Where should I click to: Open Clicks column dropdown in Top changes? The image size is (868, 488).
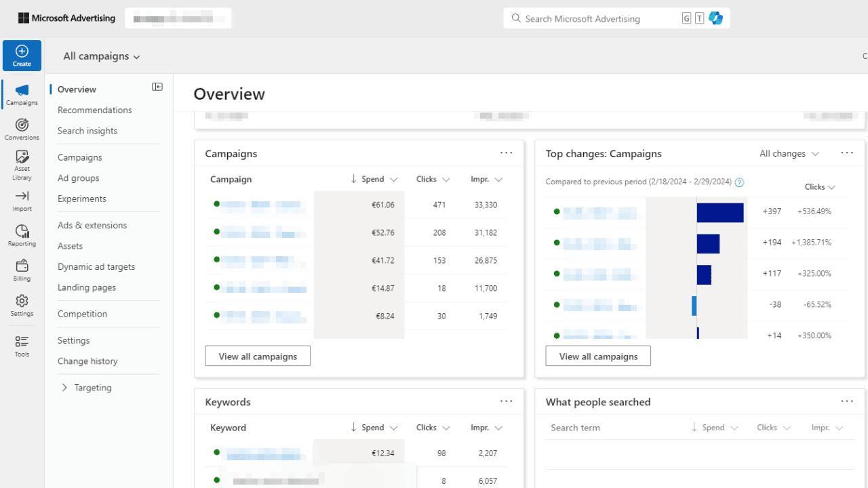tap(820, 187)
